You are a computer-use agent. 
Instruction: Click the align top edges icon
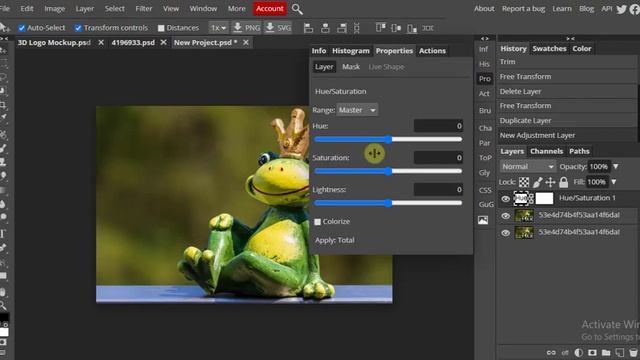[x=380, y=28]
